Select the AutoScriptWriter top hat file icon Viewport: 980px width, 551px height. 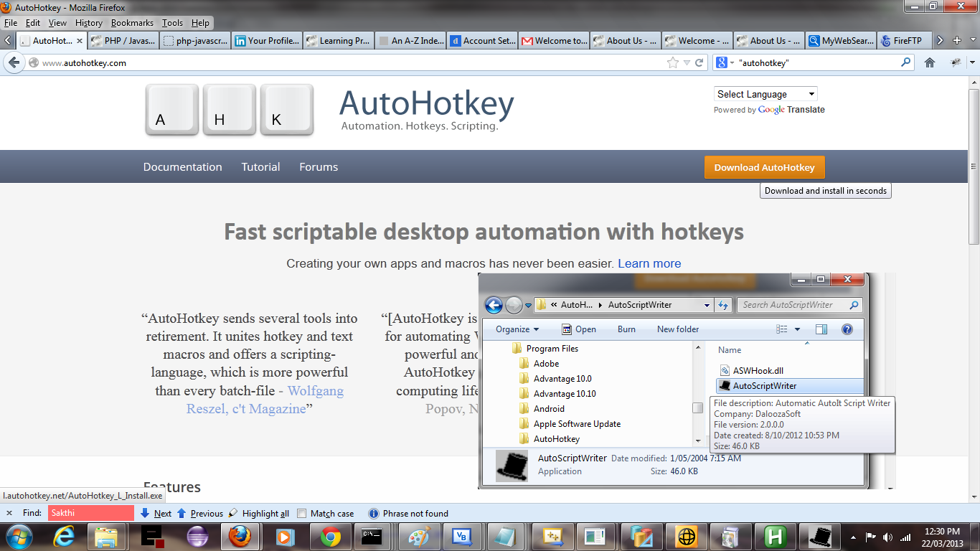[724, 385]
